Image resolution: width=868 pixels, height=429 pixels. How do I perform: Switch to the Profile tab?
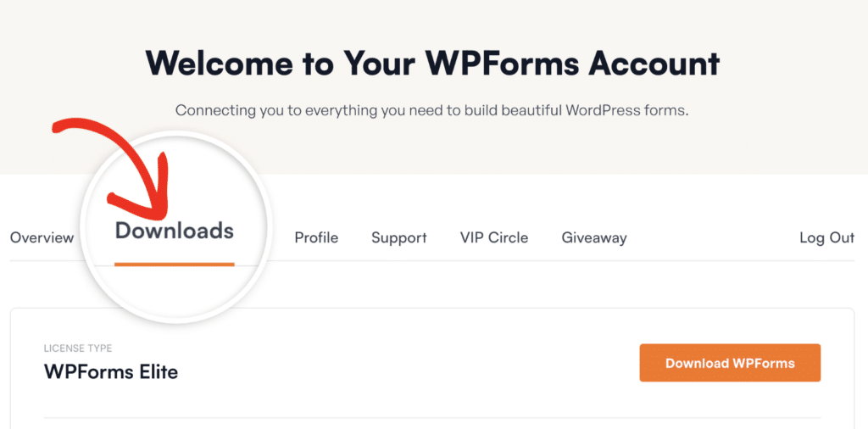click(316, 238)
